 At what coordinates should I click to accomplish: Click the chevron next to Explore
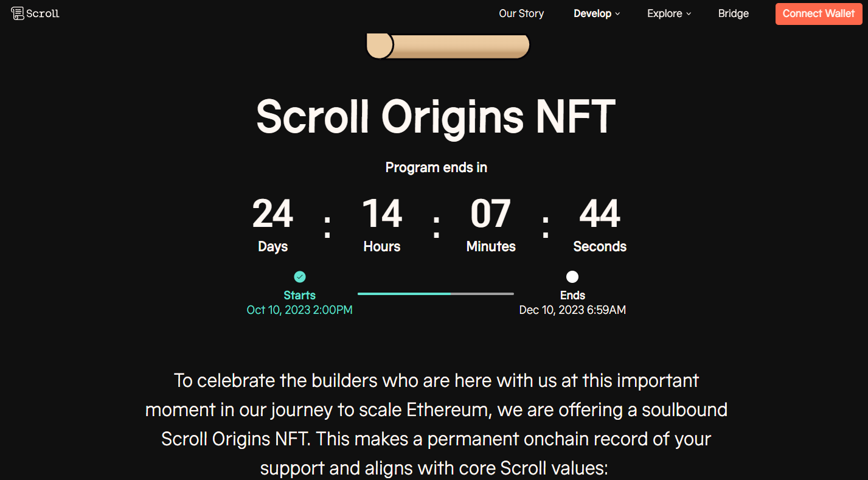pos(689,14)
